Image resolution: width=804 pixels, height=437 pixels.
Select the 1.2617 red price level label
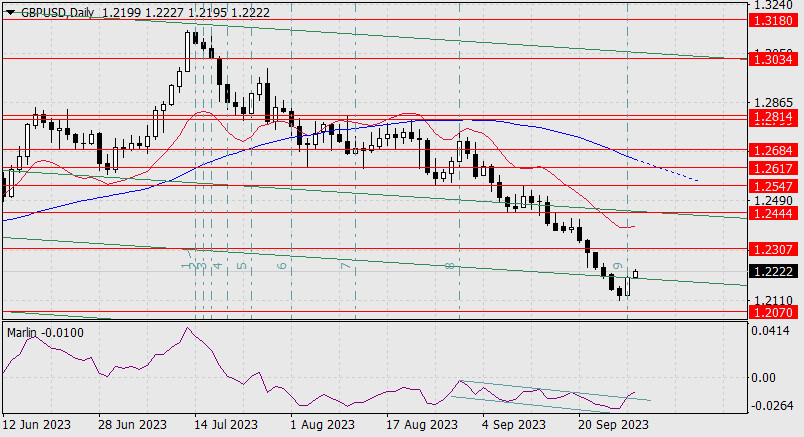773,168
